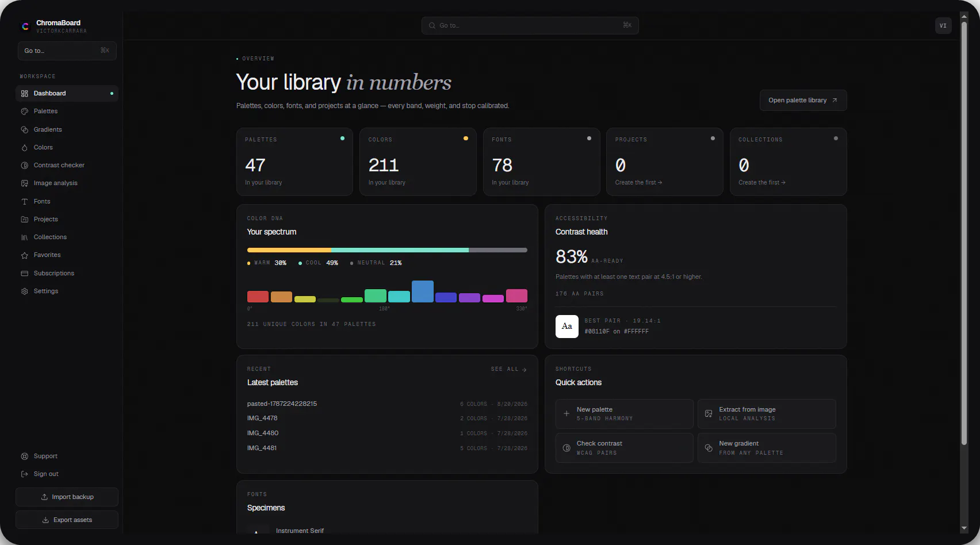Click the Favorites star icon
The image size is (980, 545).
[x=25, y=255]
